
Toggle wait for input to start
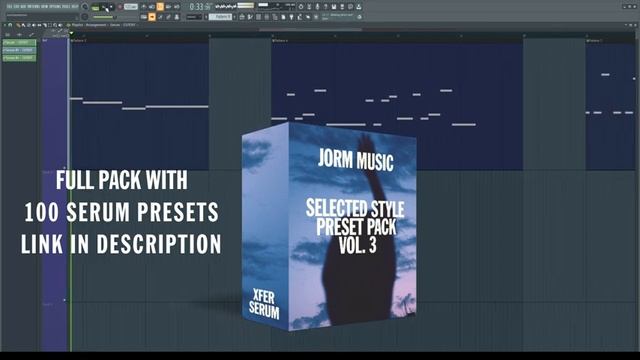coord(151,7)
